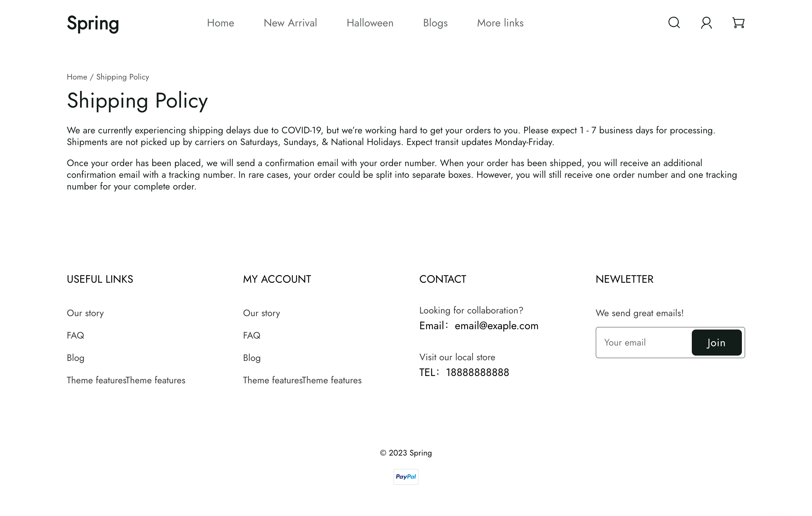Open New Arrival menu item
Image resolution: width=812 pixels, height=516 pixels.
[x=290, y=23]
